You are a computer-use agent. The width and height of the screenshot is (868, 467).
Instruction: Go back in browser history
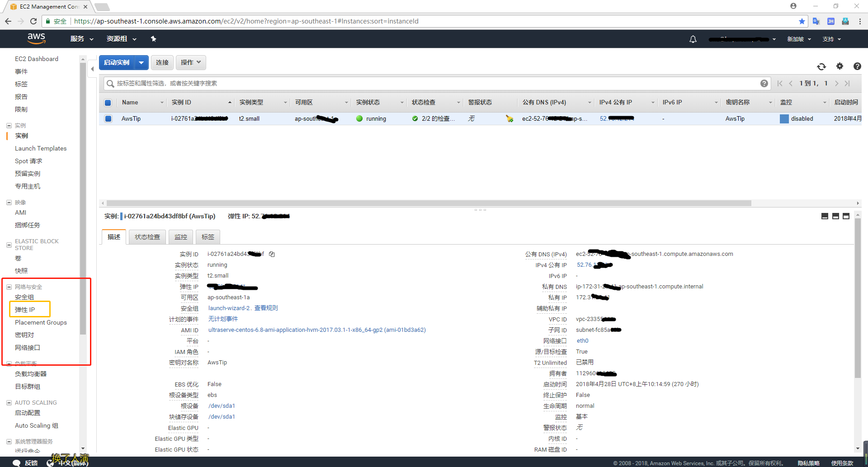click(8, 21)
